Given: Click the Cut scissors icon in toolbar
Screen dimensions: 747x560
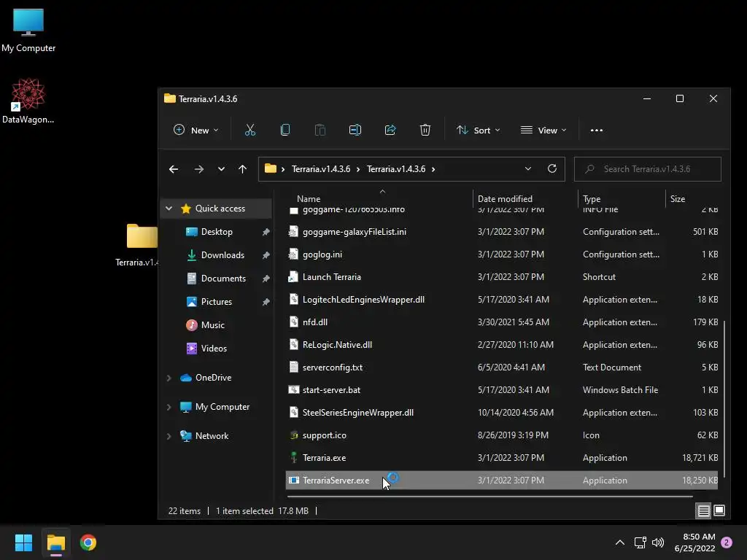Looking at the screenshot, I should tap(250, 130).
